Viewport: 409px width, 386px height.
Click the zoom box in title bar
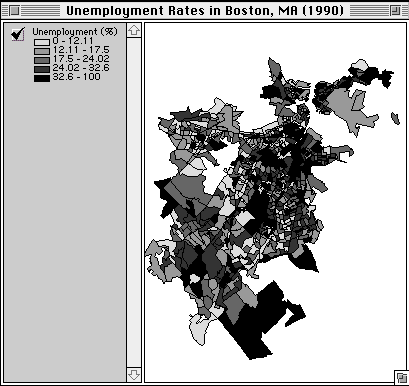(x=395, y=11)
